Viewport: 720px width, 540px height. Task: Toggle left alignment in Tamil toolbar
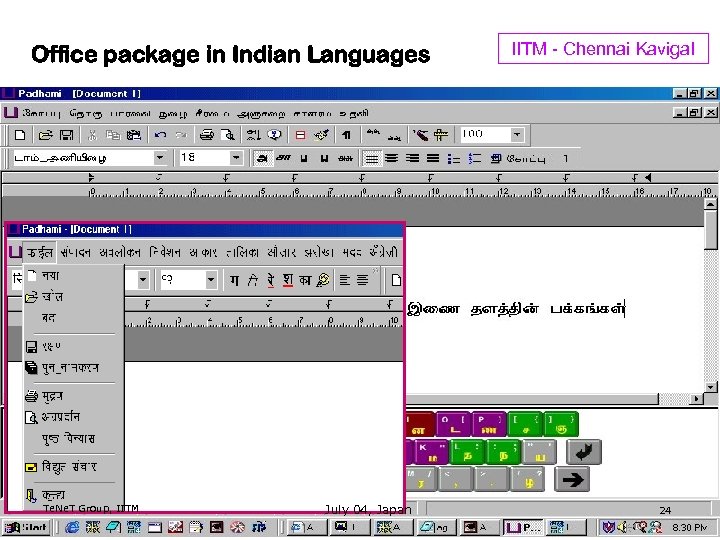[x=371, y=159]
